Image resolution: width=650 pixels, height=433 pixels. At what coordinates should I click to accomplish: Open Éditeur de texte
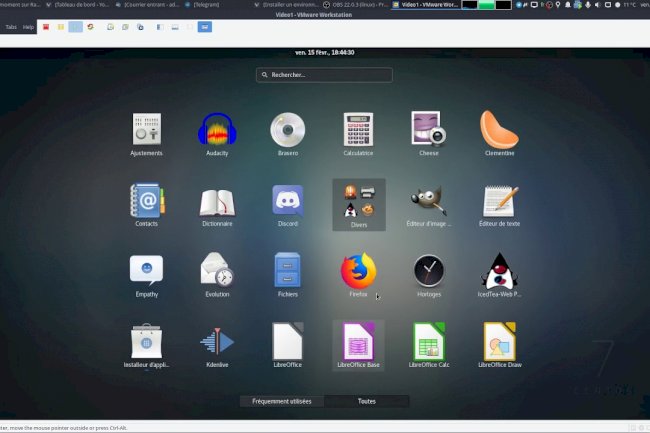pos(500,205)
